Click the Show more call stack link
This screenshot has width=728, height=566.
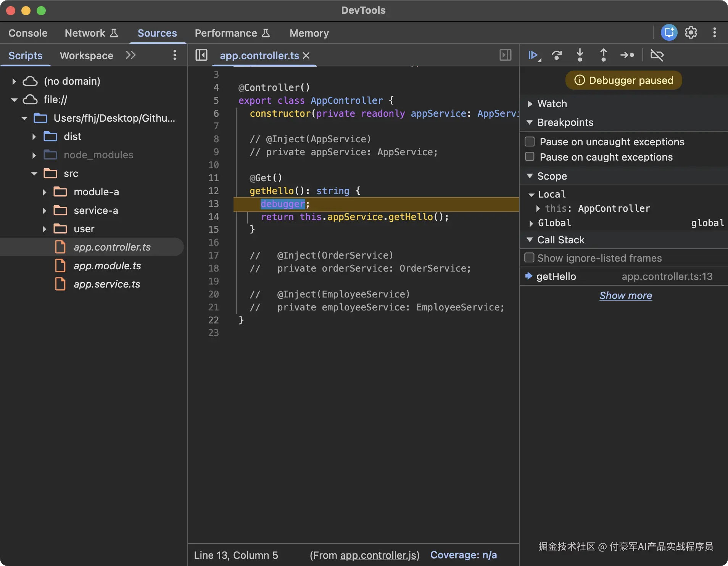[626, 296]
